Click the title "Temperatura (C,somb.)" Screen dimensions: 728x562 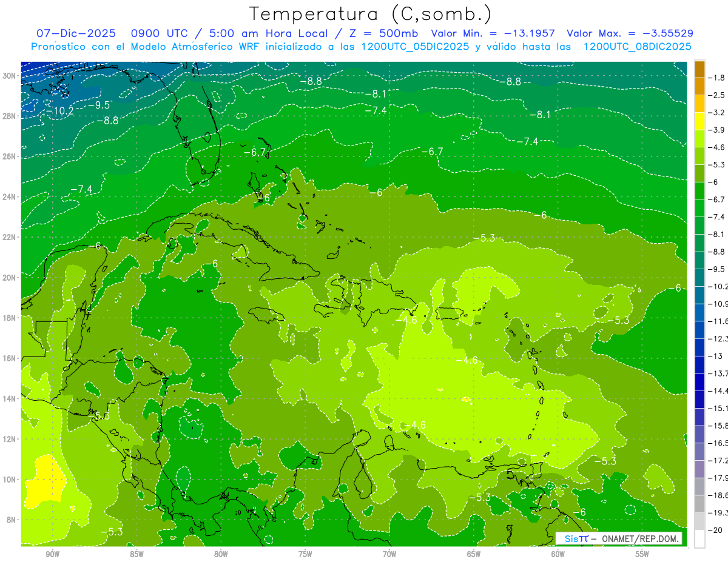[x=370, y=14]
